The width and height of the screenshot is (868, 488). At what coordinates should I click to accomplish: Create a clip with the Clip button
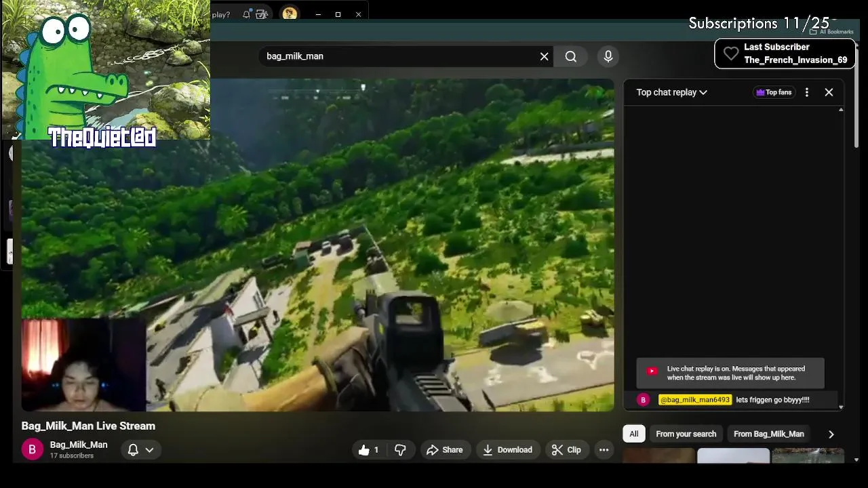click(566, 450)
